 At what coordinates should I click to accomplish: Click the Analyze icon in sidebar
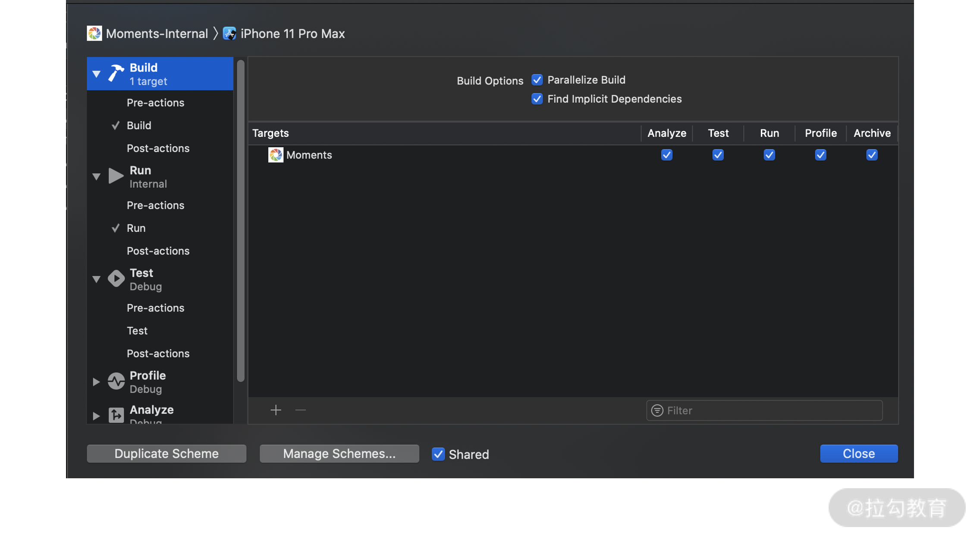(116, 415)
